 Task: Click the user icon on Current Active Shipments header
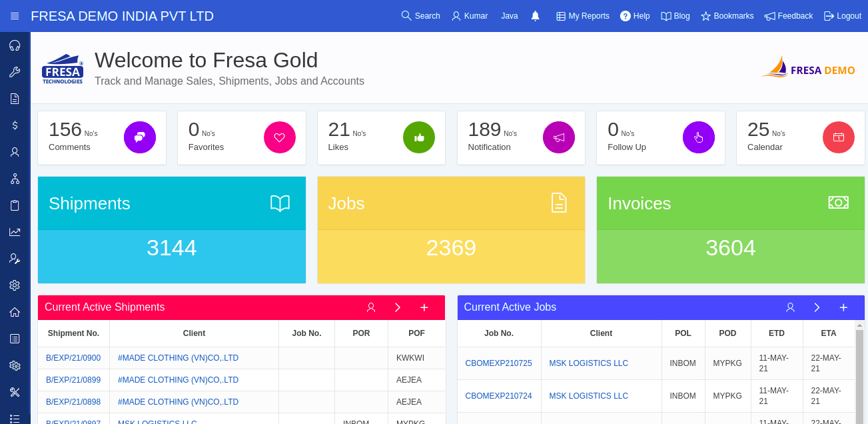click(x=370, y=307)
